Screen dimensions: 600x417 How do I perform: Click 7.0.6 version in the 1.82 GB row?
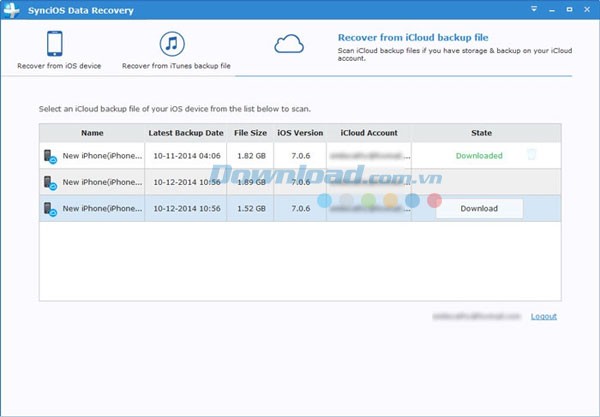[300, 156]
